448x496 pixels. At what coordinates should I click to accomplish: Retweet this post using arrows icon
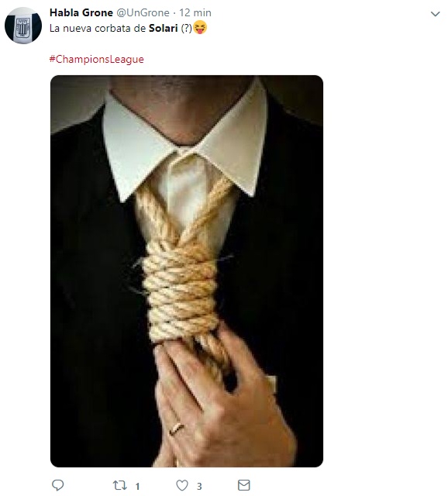120,485
